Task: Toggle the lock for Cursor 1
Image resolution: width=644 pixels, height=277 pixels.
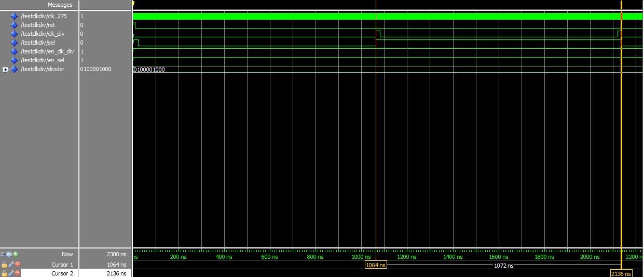Action: coord(4,264)
